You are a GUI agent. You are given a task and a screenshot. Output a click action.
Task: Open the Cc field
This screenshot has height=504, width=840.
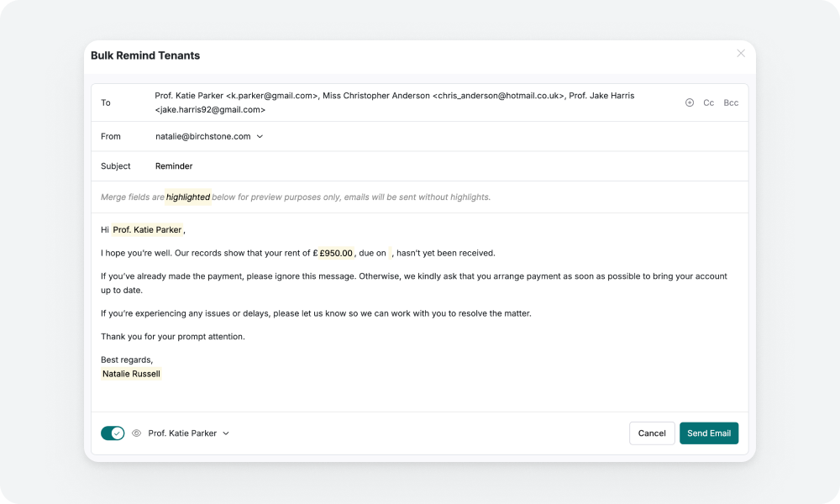(708, 102)
